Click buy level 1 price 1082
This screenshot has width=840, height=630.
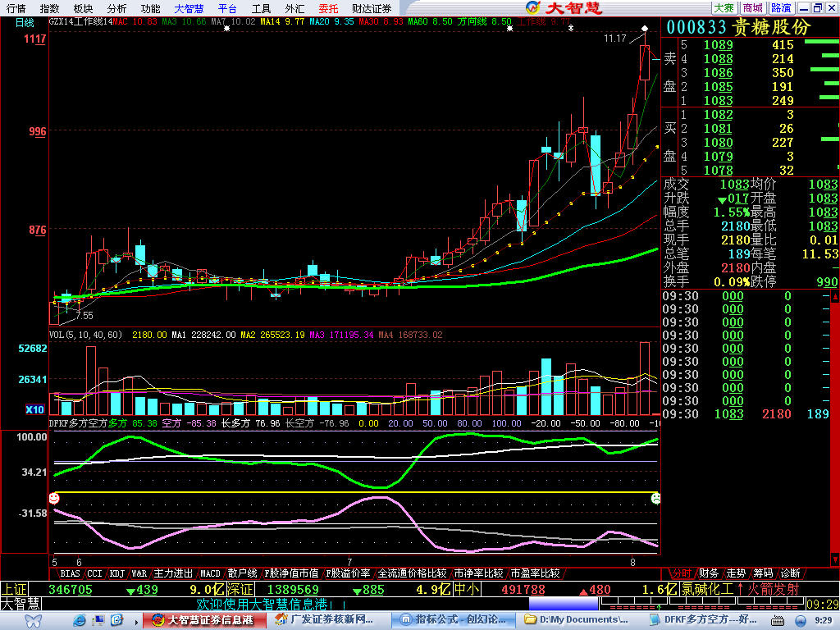click(x=718, y=115)
